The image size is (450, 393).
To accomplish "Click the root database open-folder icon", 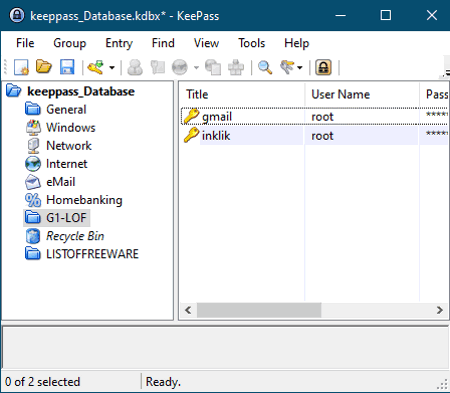I will point(14,91).
